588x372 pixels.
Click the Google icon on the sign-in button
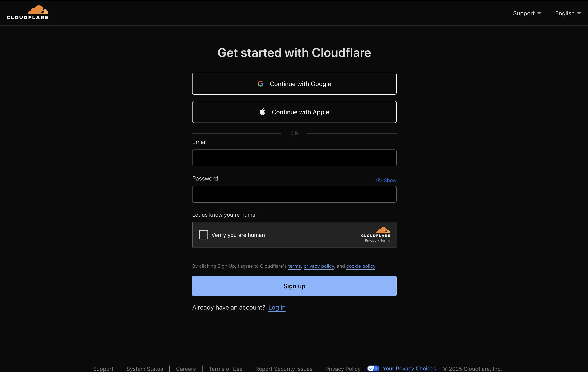click(261, 83)
